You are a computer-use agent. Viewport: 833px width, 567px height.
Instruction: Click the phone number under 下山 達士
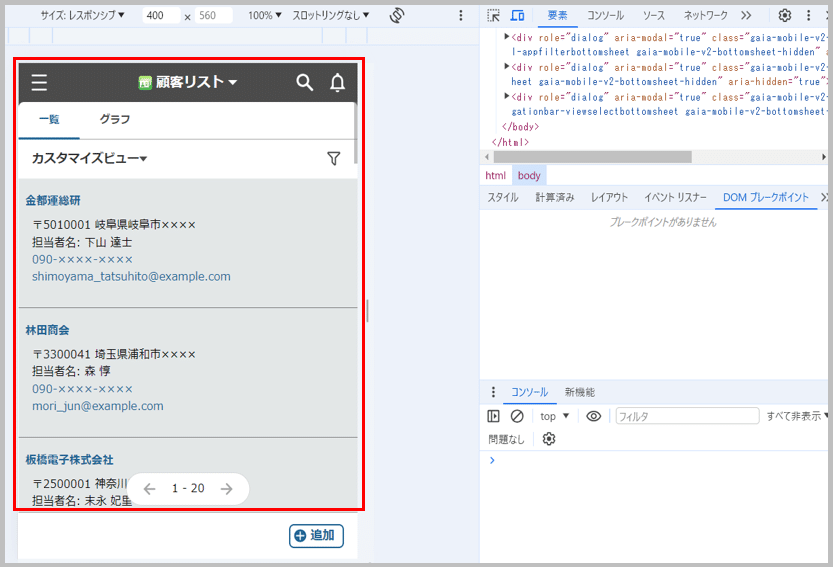pyautogui.click(x=82, y=259)
